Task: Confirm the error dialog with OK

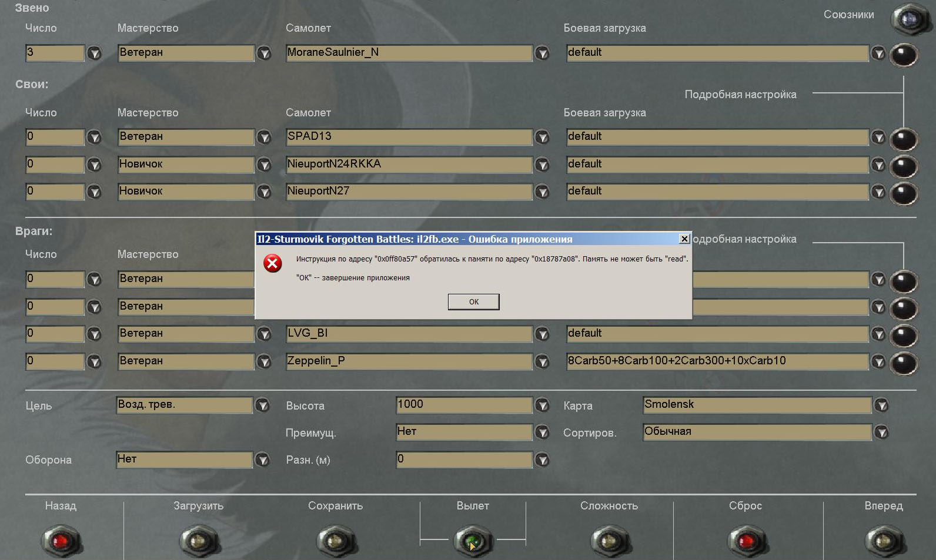Action: [473, 301]
